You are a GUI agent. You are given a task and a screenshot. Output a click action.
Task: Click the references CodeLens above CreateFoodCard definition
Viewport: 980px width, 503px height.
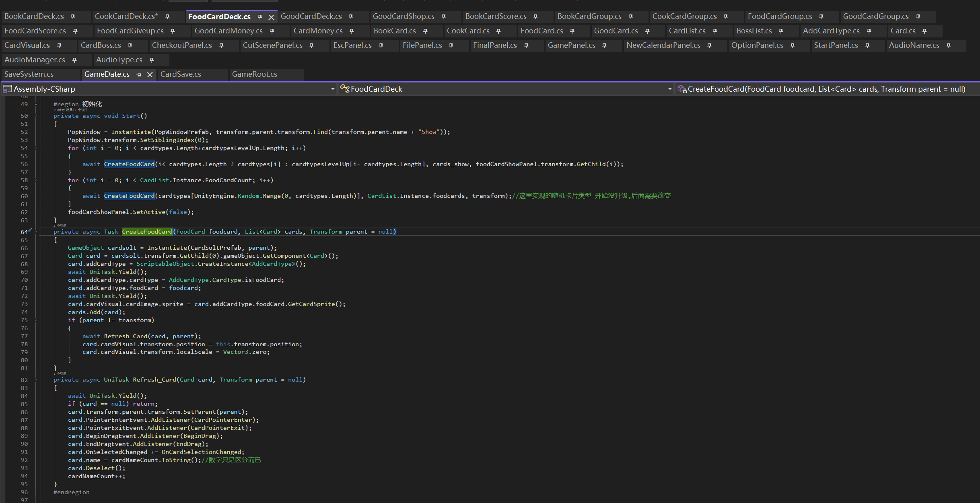[60, 226]
